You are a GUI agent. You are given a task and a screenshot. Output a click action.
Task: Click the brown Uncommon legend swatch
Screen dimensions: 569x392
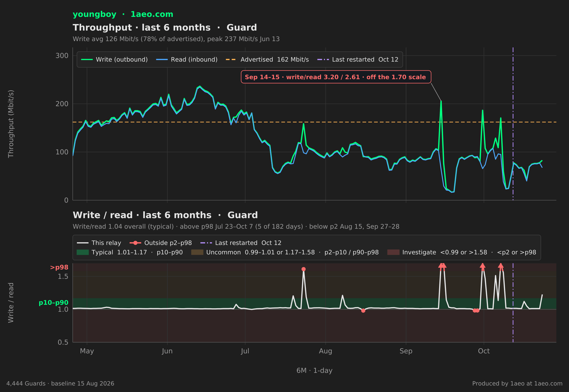197,252
